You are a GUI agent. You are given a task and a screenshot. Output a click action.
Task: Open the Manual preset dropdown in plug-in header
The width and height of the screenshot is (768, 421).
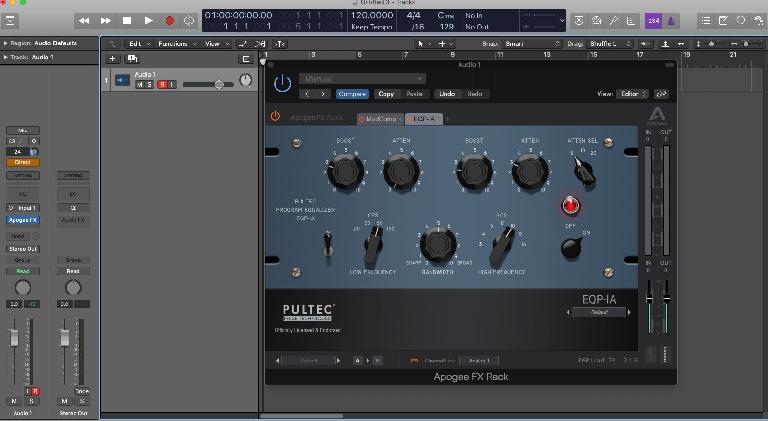click(x=362, y=78)
